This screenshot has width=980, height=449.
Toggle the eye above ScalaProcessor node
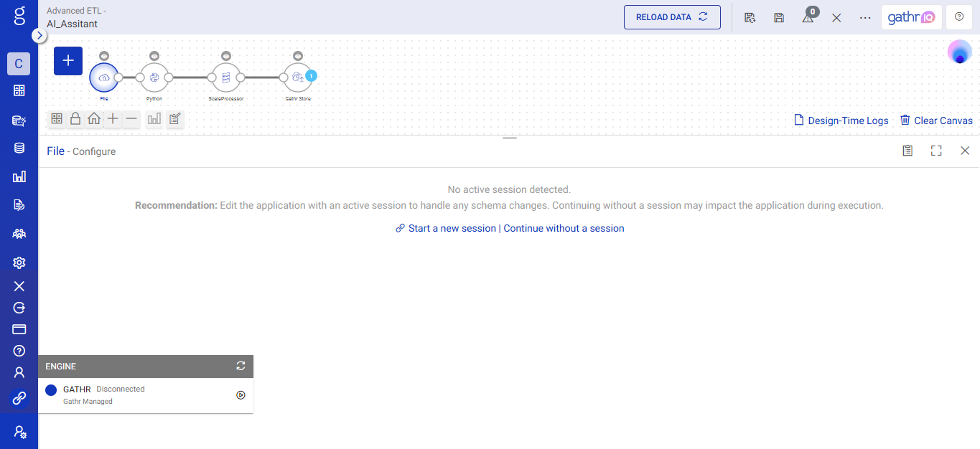click(x=226, y=56)
